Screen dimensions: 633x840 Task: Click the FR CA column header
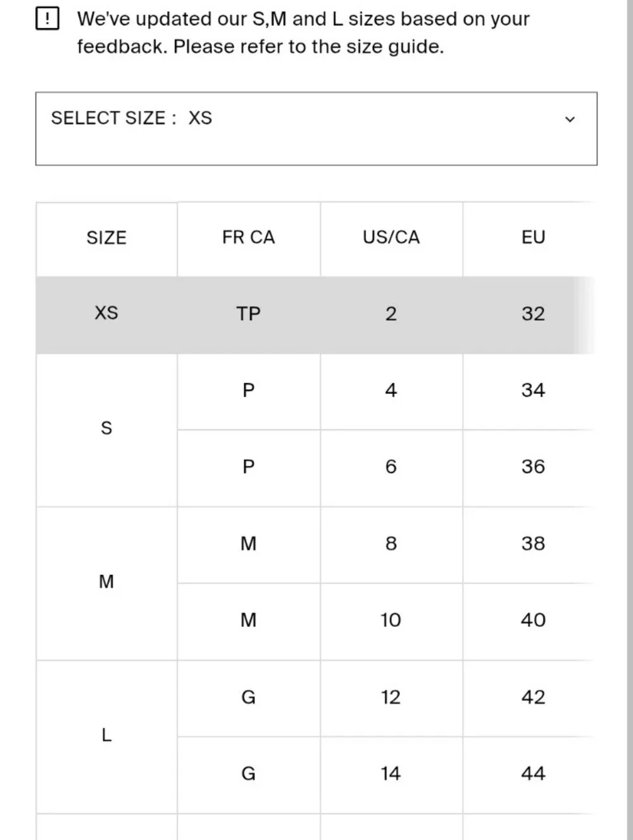click(x=249, y=238)
